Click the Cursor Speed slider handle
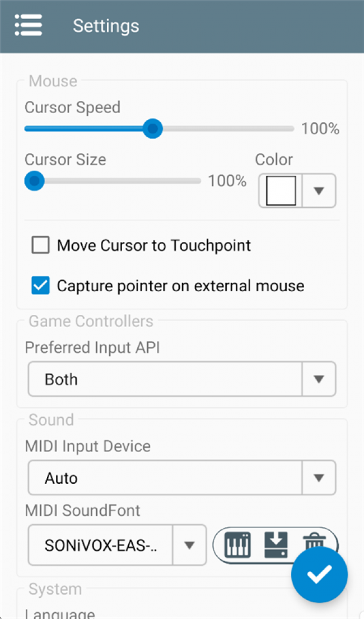 pyautogui.click(x=152, y=129)
